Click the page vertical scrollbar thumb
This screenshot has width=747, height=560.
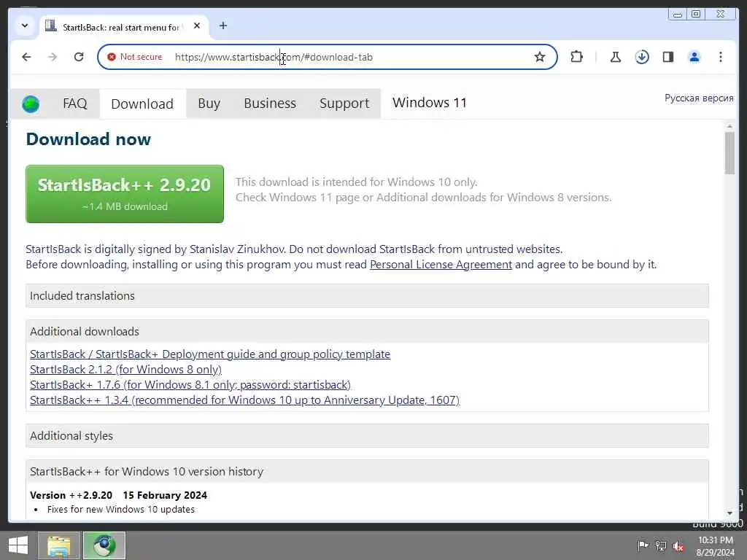(x=729, y=153)
